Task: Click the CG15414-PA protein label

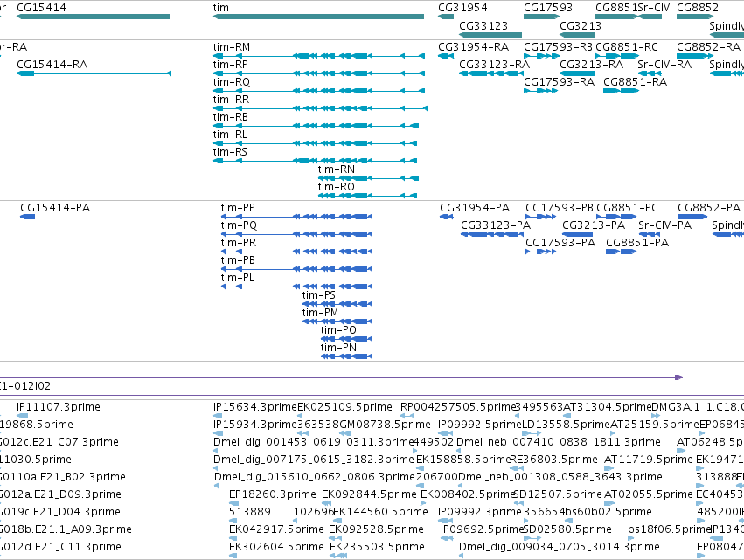Action: point(55,208)
